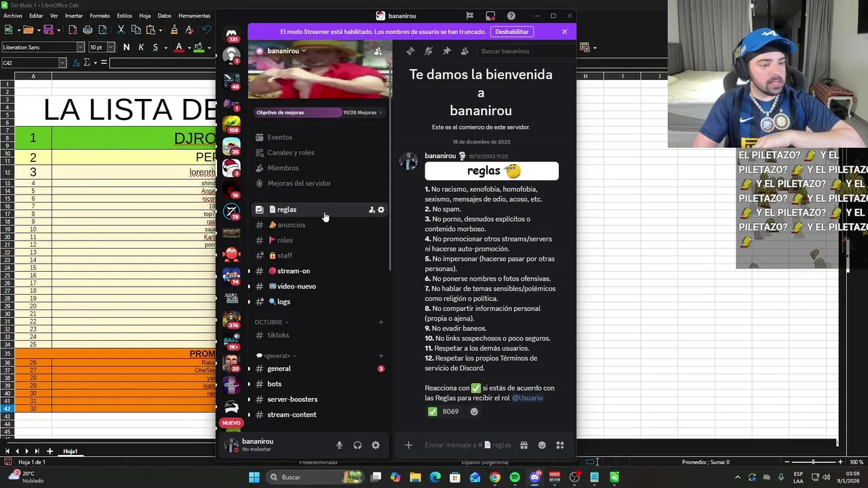Screen dimensions: 868x488
Task: Click Calc Save document icon
Action: tap(48, 30)
